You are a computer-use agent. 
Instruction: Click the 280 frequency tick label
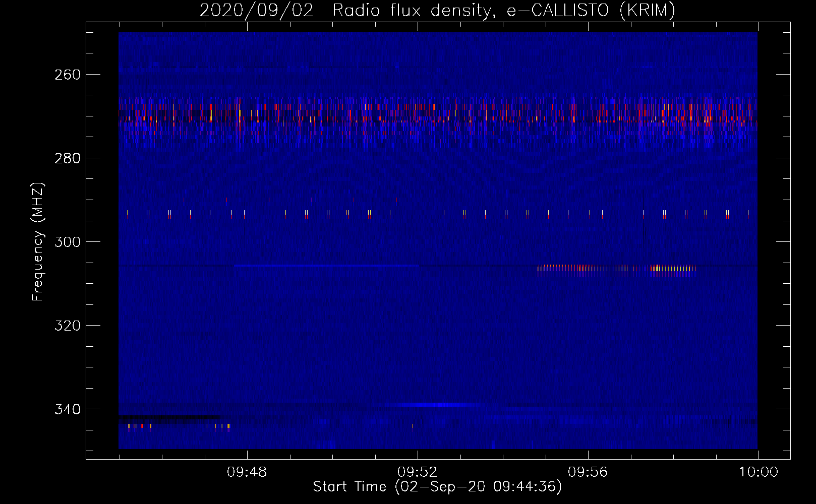tap(67, 158)
